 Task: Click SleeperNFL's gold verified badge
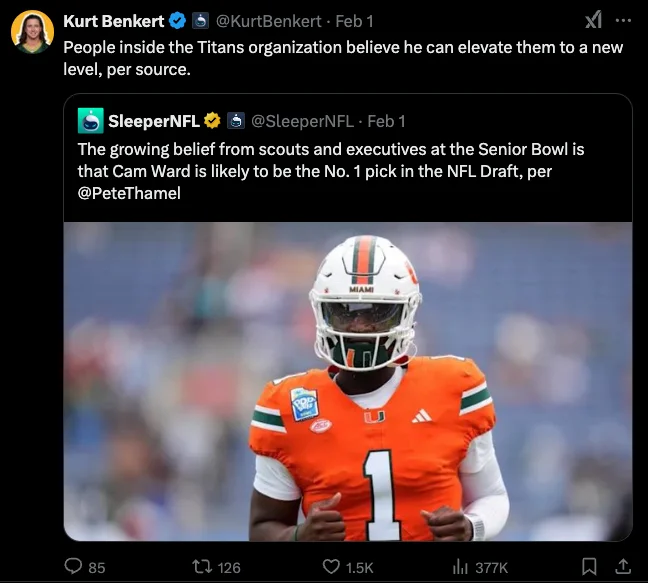(x=212, y=121)
